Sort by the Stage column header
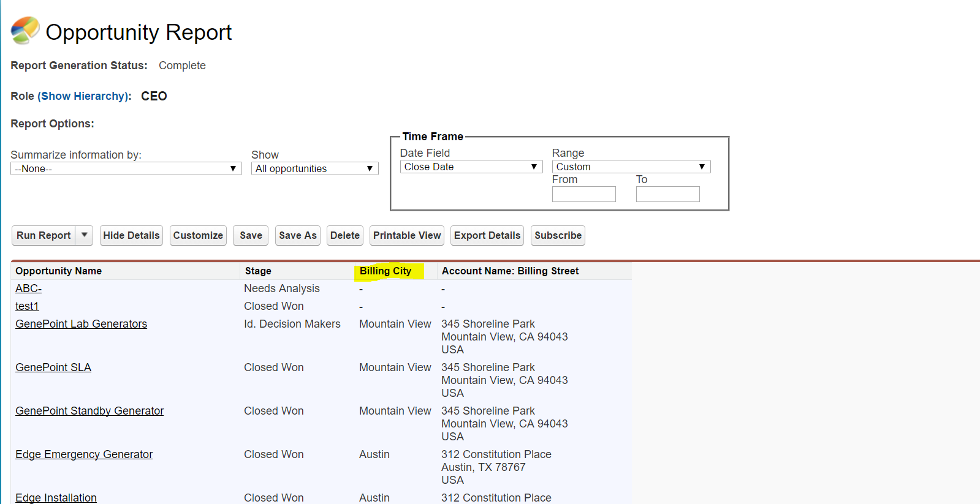This screenshot has width=980, height=504. 258,271
